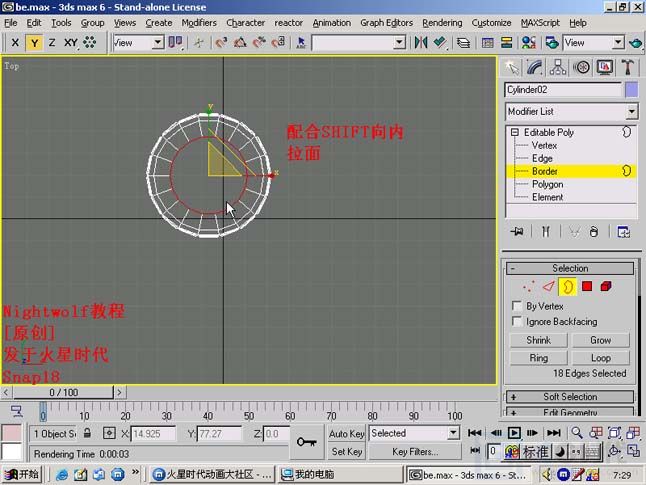Image resolution: width=646 pixels, height=485 pixels.
Task: Enable the Ignore Backfacing checkbox
Action: (x=516, y=321)
